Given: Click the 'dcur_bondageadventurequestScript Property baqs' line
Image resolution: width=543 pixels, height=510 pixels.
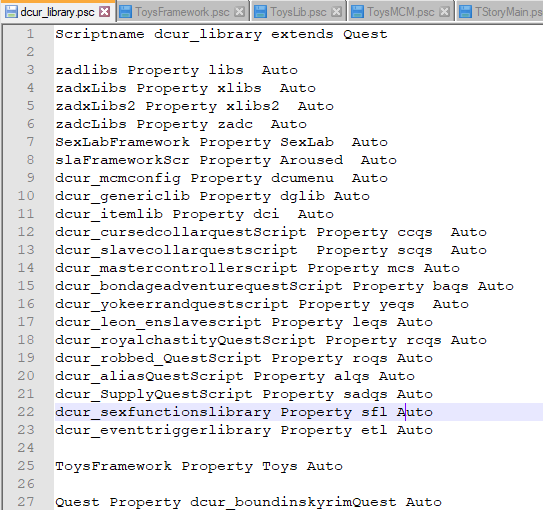Looking at the screenshot, I should click(285, 286).
